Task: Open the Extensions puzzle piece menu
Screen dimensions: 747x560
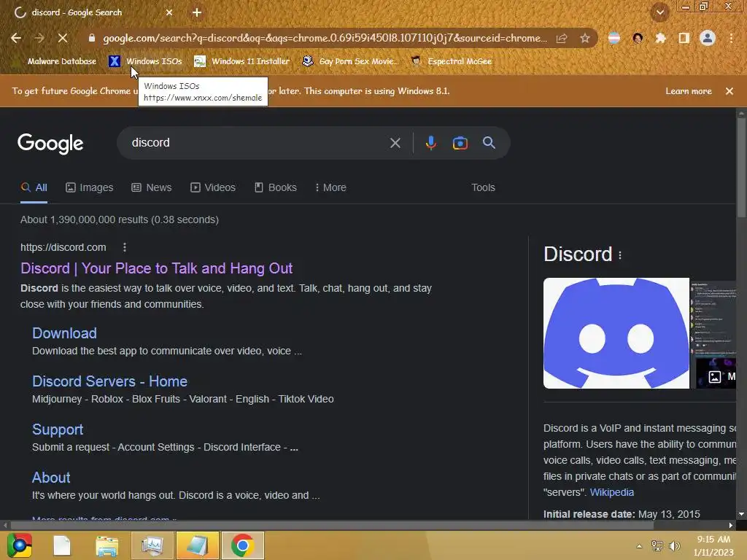Action: point(660,38)
